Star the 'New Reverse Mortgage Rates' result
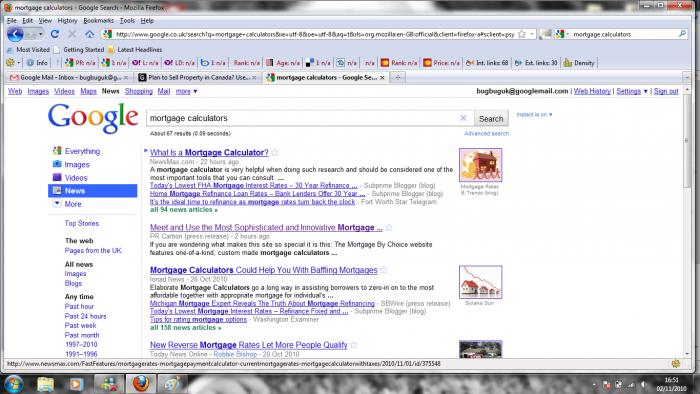Viewport: 700px width, 394px height. [x=354, y=345]
